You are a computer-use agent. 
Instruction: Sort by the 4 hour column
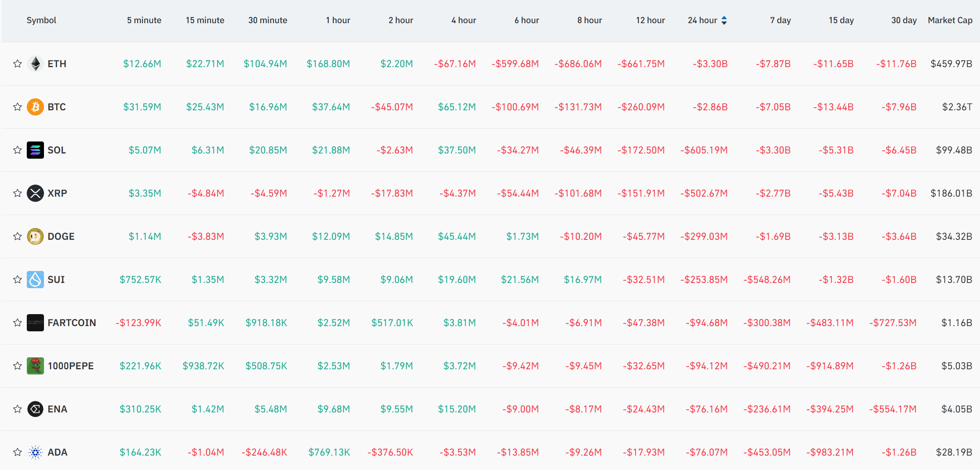(x=464, y=20)
